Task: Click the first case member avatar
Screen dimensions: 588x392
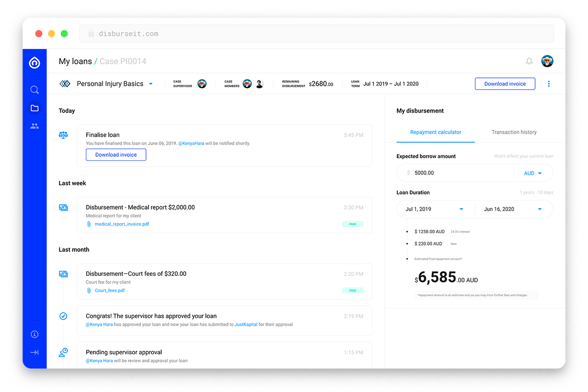Action: (x=247, y=84)
